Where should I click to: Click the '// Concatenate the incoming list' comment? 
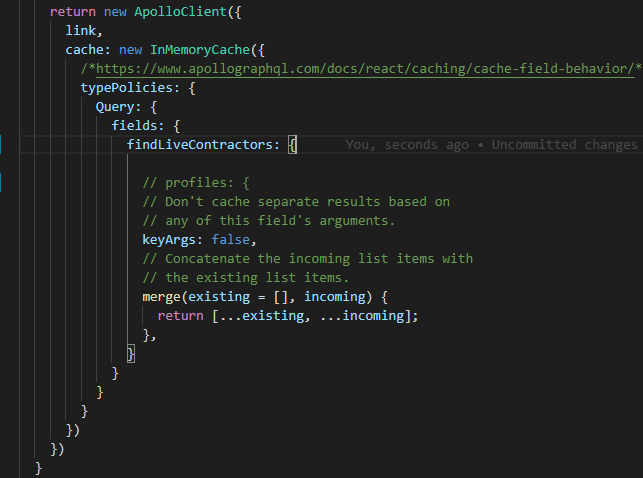pos(308,259)
